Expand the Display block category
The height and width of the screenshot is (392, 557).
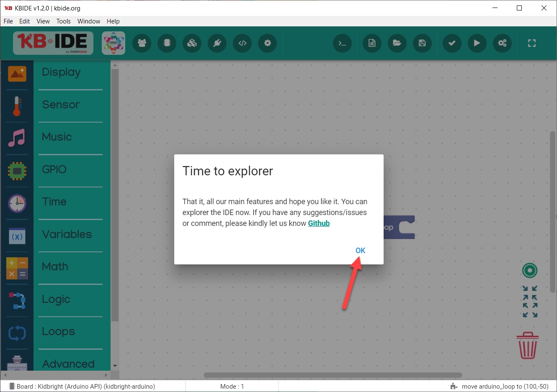[x=61, y=72]
